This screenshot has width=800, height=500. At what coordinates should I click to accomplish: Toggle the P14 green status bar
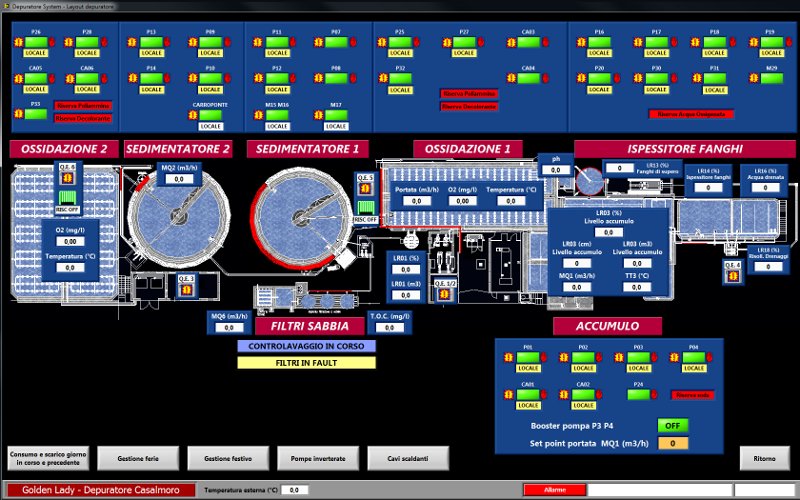pyautogui.click(x=152, y=79)
